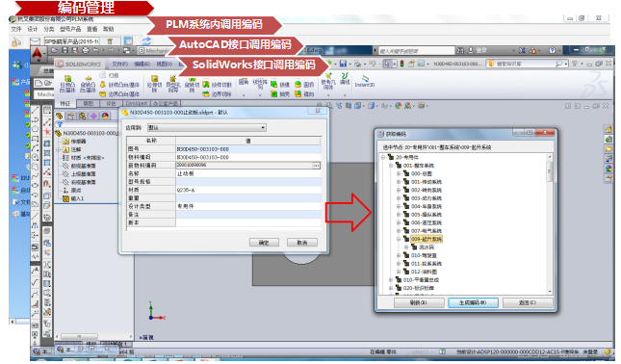This screenshot has width=621, height=364.
Task: Click the 获取编码 dialog vertical scrollbar
Action: pos(550,223)
